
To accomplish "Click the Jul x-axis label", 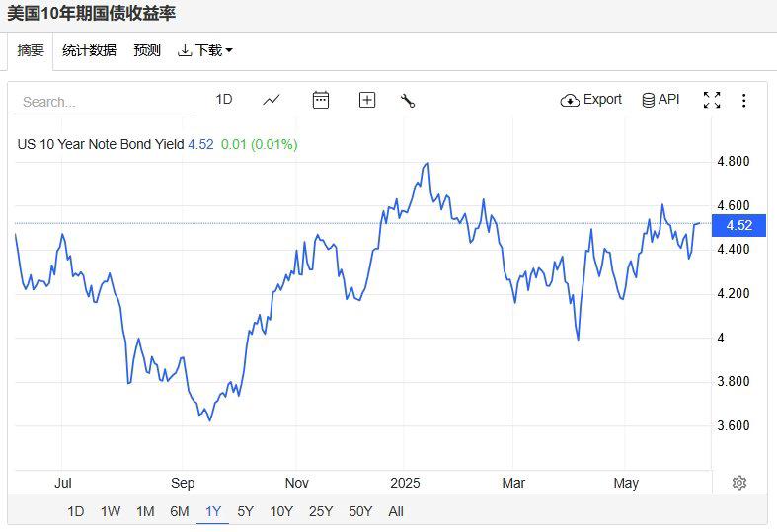I will click(x=63, y=483).
